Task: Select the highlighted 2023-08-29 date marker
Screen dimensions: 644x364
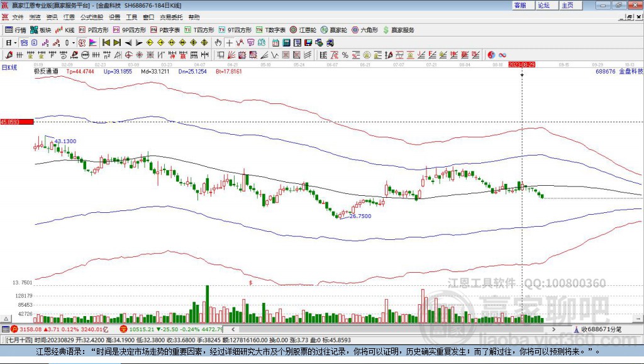Action: point(521,65)
